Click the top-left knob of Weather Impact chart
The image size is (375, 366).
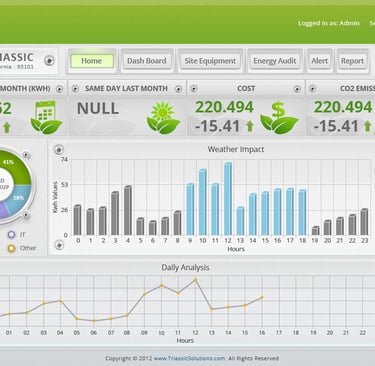59,150
